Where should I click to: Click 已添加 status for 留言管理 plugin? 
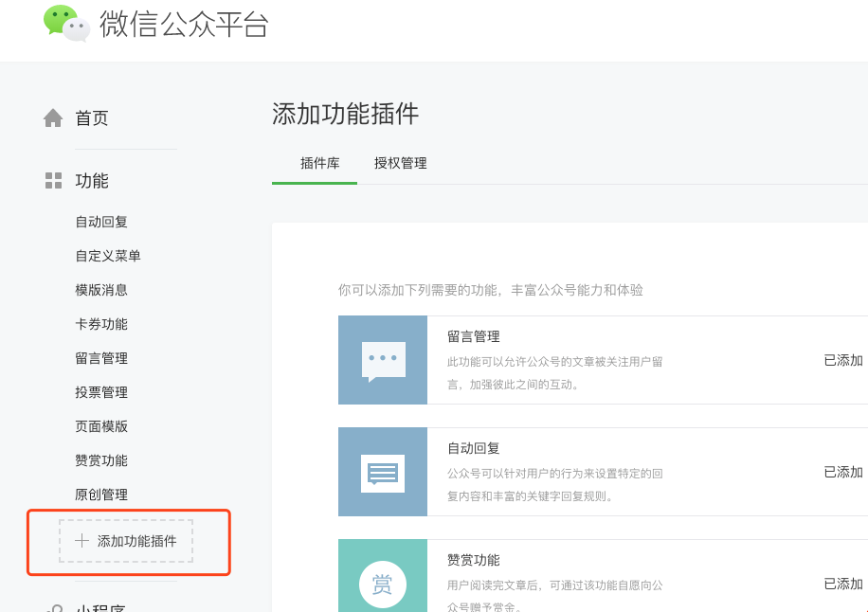843,360
